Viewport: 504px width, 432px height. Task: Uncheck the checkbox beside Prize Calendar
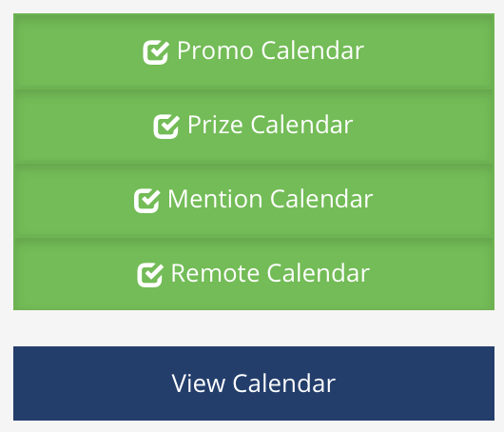[x=166, y=127]
